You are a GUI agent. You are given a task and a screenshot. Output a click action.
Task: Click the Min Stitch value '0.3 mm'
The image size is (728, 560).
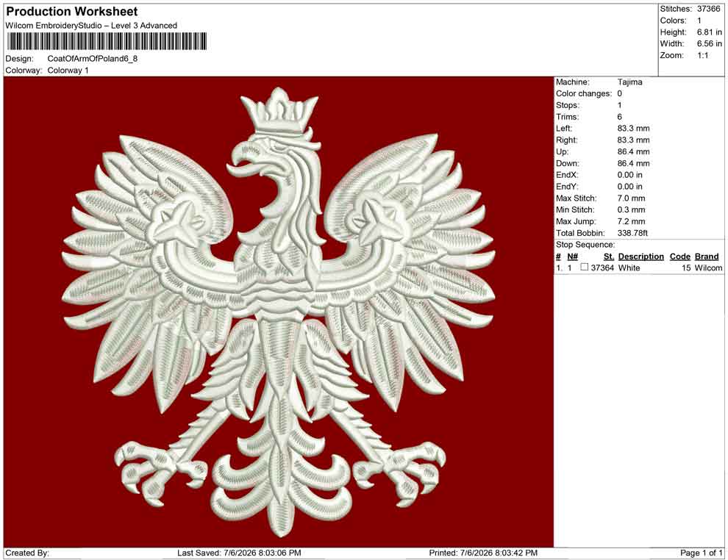coord(631,209)
